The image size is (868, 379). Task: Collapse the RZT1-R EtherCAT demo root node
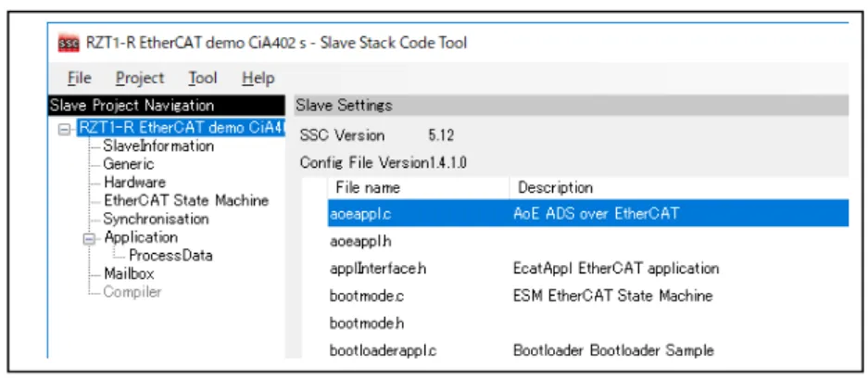tap(66, 129)
